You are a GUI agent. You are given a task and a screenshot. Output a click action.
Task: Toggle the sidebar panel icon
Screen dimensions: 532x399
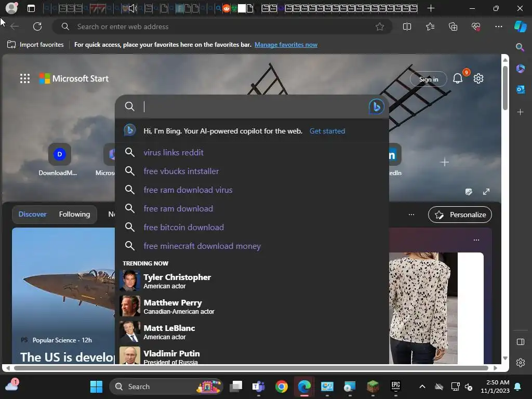pos(520,342)
